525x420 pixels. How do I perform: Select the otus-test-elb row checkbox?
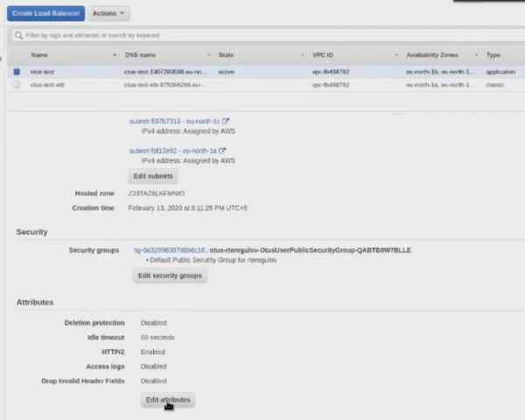pyautogui.click(x=16, y=85)
